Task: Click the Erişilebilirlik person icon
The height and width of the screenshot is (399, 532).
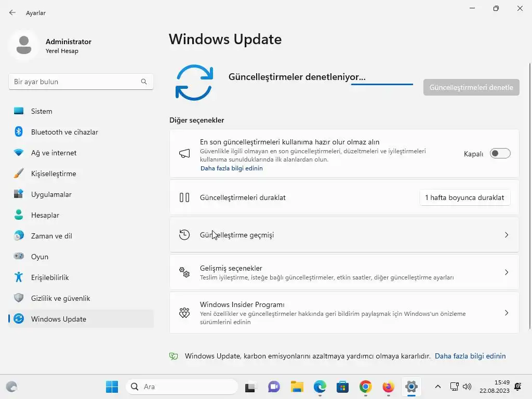Action: point(19,277)
